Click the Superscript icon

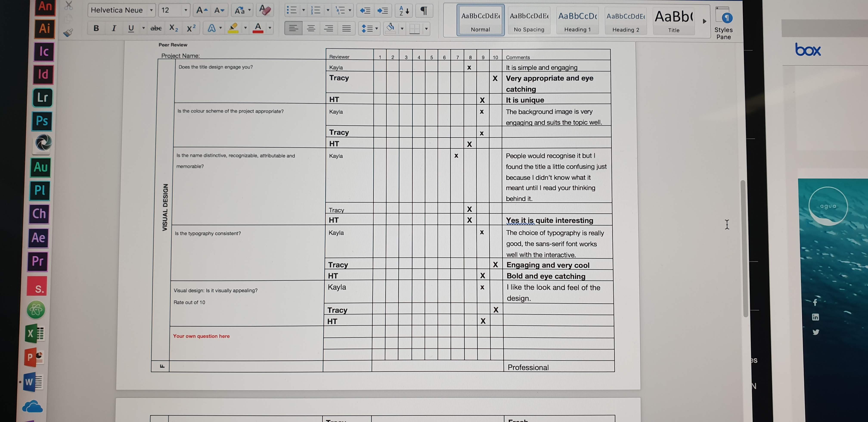tap(191, 28)
